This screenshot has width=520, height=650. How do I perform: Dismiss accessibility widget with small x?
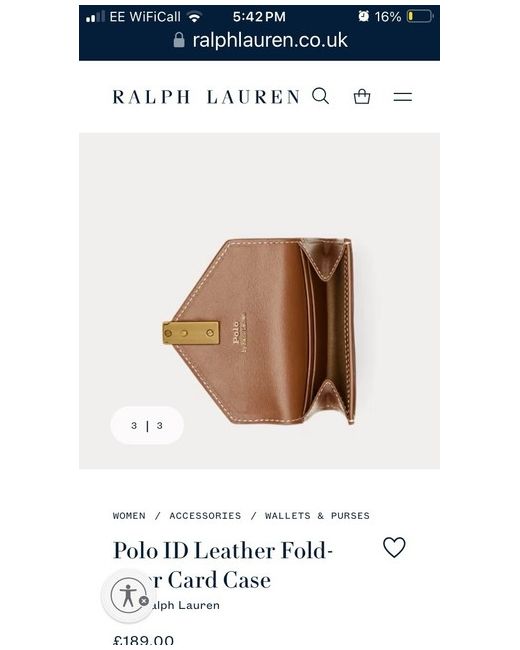(x=144, y=601)
